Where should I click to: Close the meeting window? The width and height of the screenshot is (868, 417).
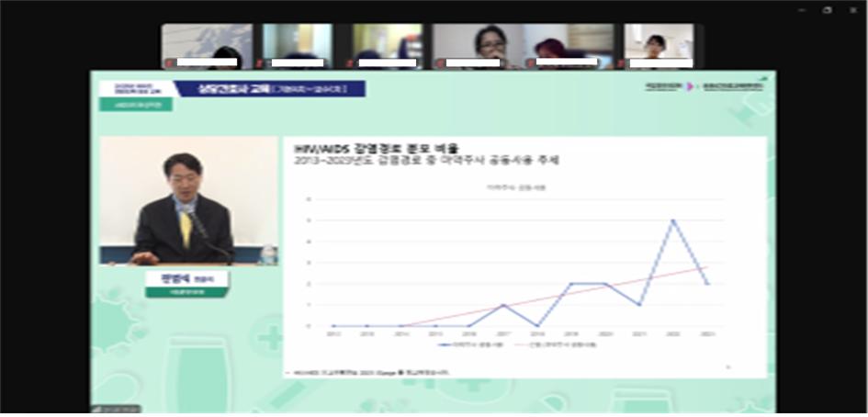click(852, 10)
